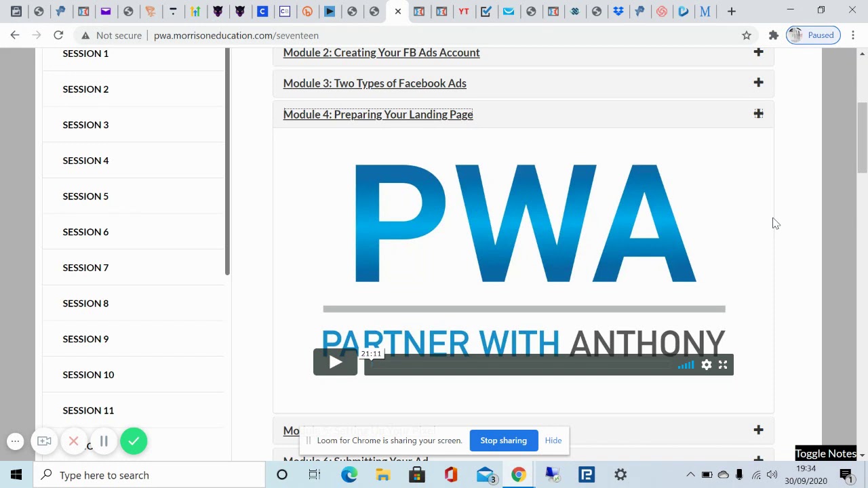Switch to the YT browser tab
The height and width of the screenshot is (488, 868).
(x=464, y=12)
